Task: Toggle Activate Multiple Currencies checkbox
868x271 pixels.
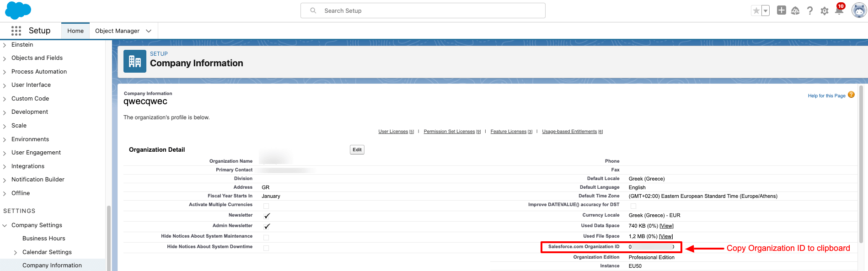Action: click(x=266, y=206)
